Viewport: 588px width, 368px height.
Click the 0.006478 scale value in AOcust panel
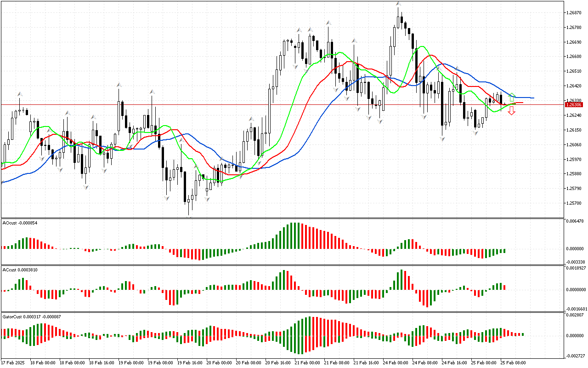point(575,222)
